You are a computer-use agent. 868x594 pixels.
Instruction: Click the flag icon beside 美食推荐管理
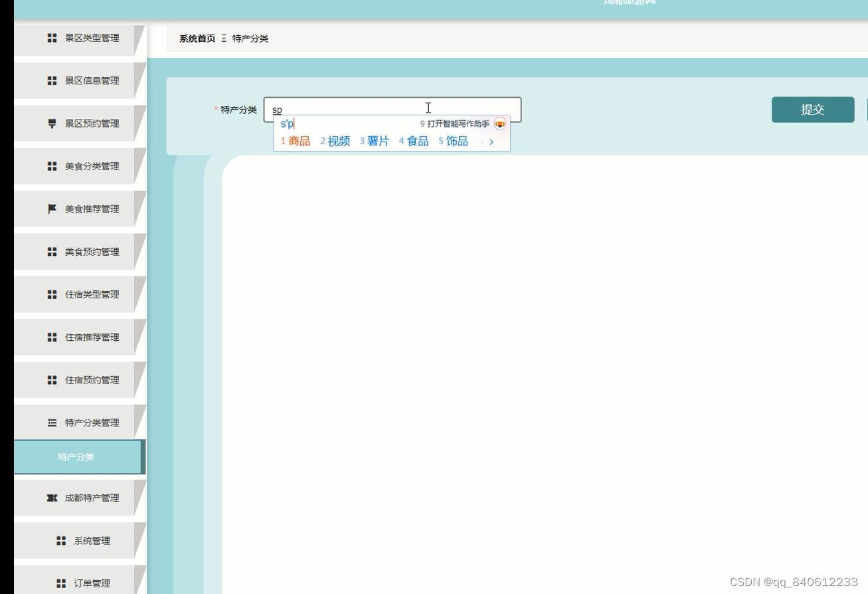tap(52, 209)
